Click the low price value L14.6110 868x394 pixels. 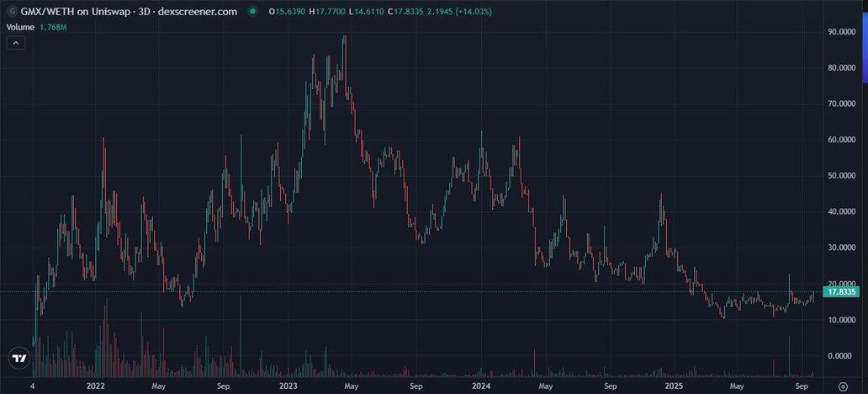point(367,11)
